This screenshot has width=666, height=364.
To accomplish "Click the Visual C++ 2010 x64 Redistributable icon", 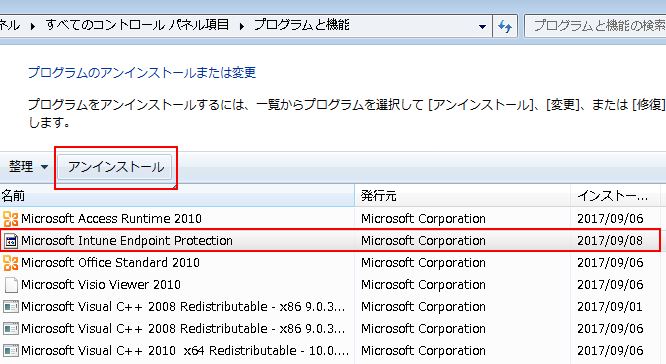I will (x=11, y=351).
